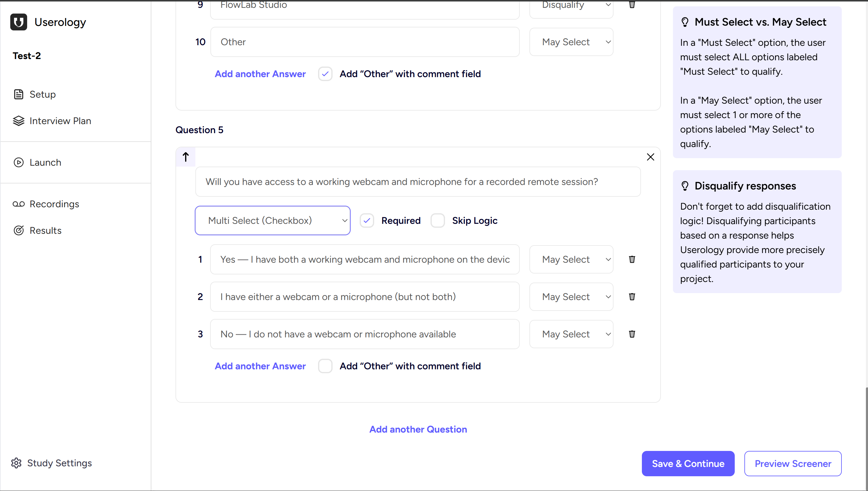Delete answer 2 using its trash icon
Screen dimensions: 868x491
pos(632,297)
